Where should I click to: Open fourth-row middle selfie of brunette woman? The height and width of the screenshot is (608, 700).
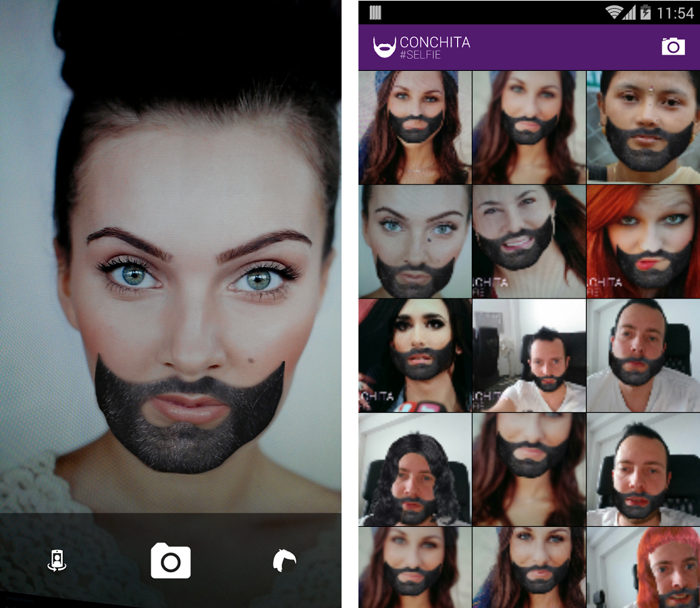(x=529, y=469)
